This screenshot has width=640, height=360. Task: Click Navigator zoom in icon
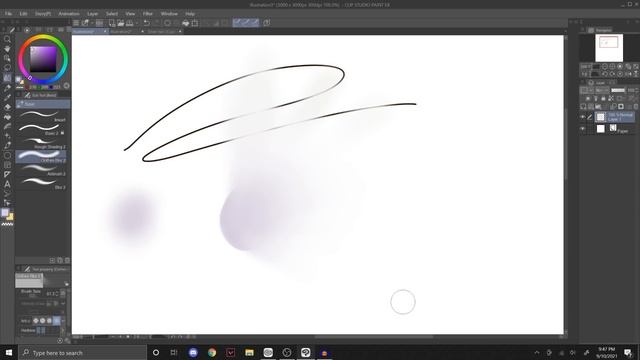[612, 66]
